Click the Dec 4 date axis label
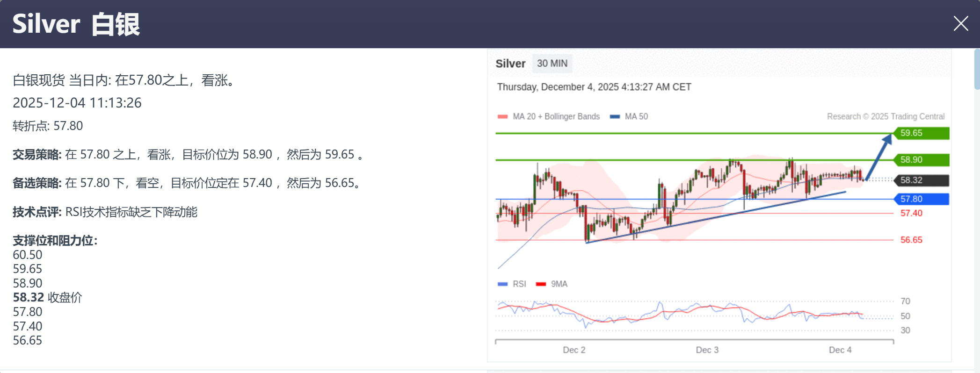This screenshot has width=980, height=373. (840, 350)
